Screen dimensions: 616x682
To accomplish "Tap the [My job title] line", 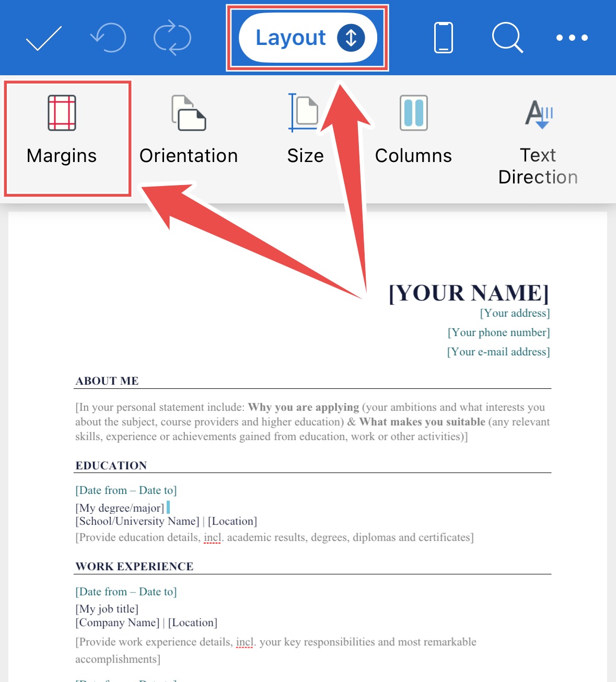I will pyautogui.click(x=107, y=609).
